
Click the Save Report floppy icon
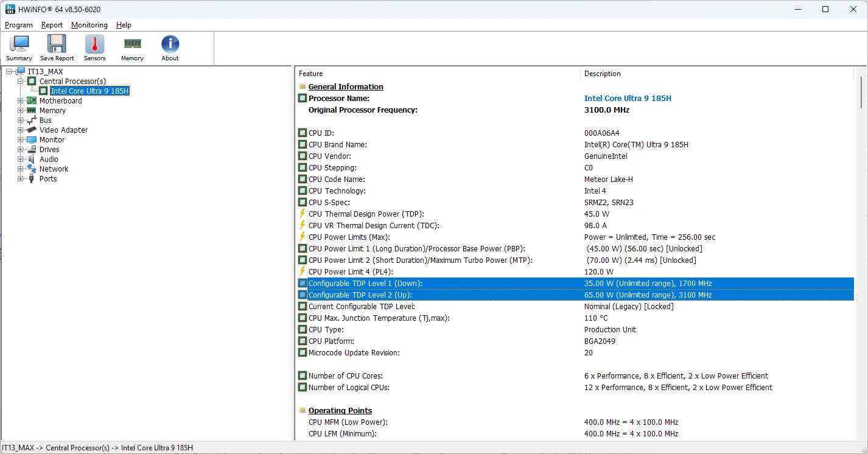[57, 44]
